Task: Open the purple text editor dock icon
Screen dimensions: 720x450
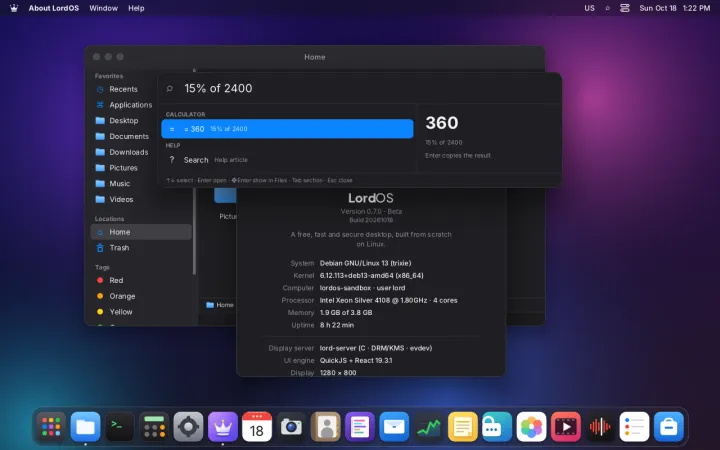Action: click(x=360, y=427)
